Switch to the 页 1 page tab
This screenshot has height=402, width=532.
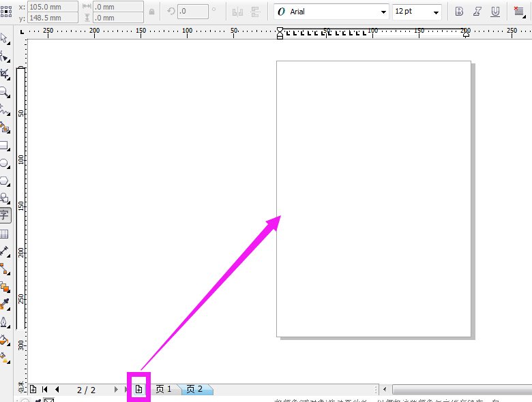coord(164,389)
